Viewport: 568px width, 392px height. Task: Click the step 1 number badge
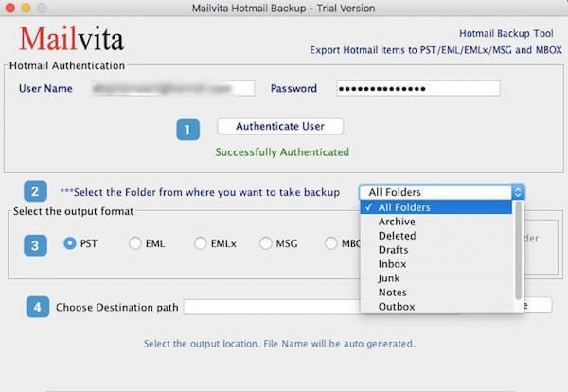point(188,130)
